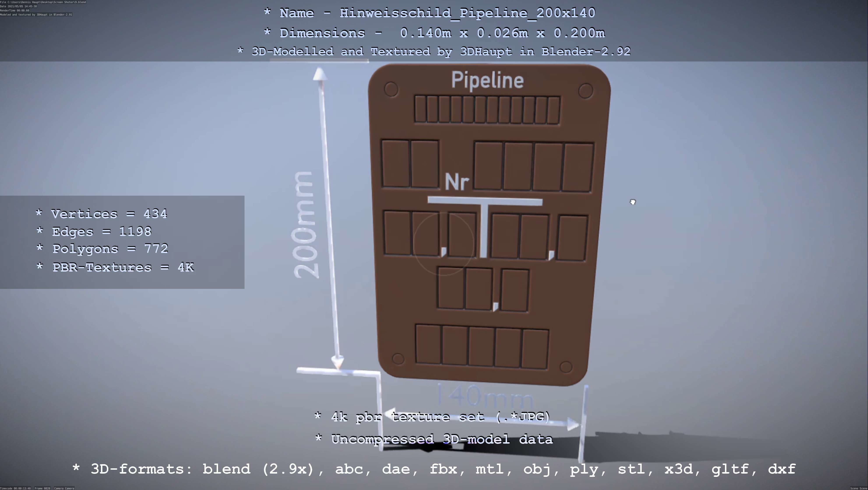Image resolution: width=868 pixels, height=490 pixels.
Task: Click the Date 2021/05/05 metadata line
Action: click(19, 6)
